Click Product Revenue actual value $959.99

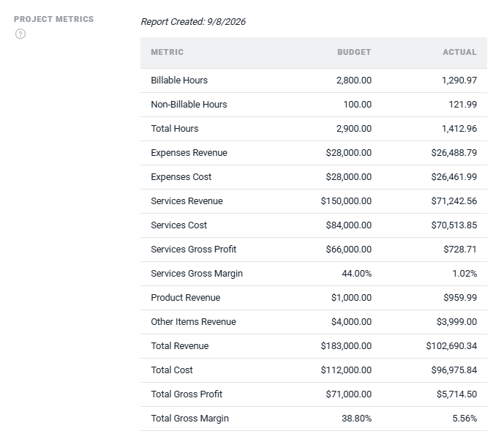460,297
